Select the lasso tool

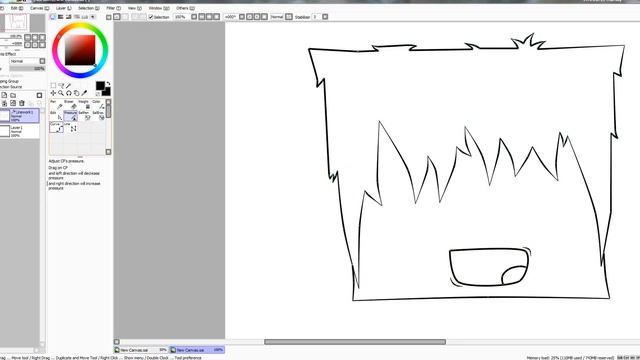click(x=61, y=85)
